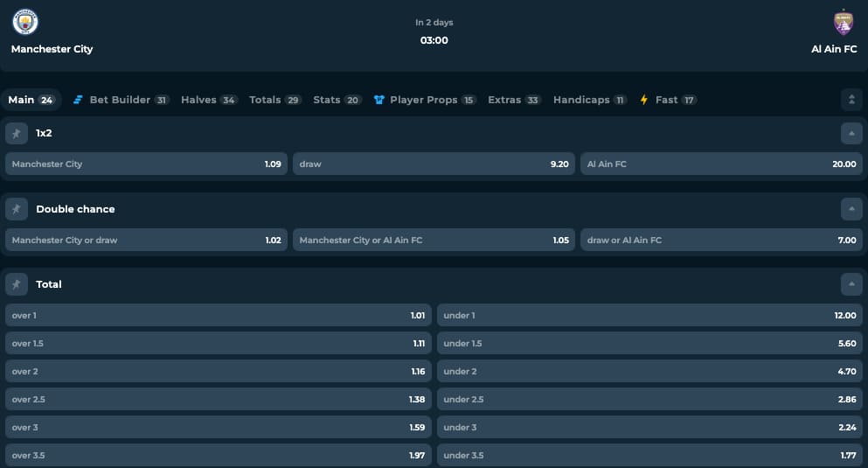Pin the 1x2 market
868x468 pixels.
point(17,134)
